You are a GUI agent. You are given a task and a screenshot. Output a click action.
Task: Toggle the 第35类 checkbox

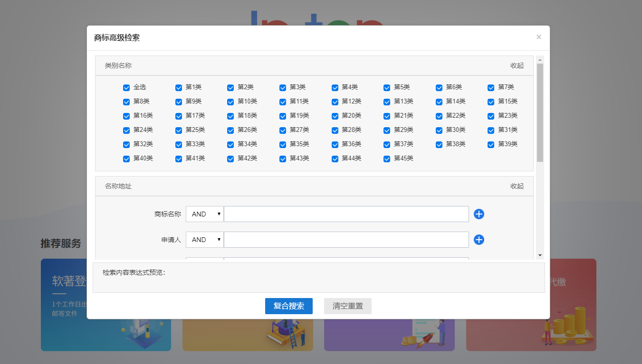[x=283, y=145]
